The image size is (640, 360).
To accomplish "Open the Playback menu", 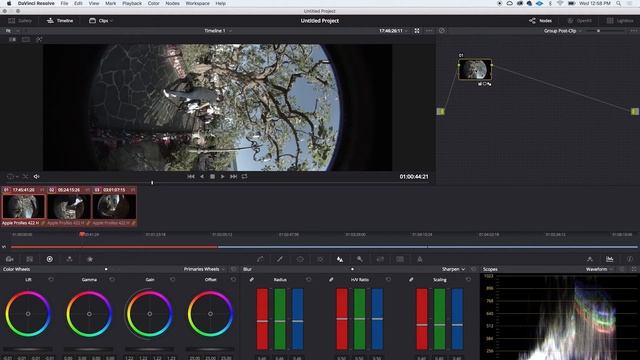I will tap(132, 3).
